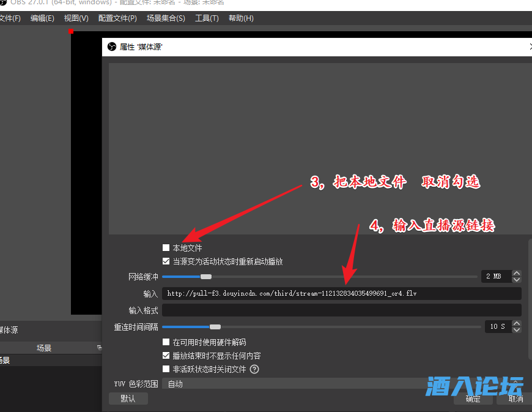Increase 重连时间间隔 with the up arrow
Viewport: 532px width, 412px height.
(517, 323)
